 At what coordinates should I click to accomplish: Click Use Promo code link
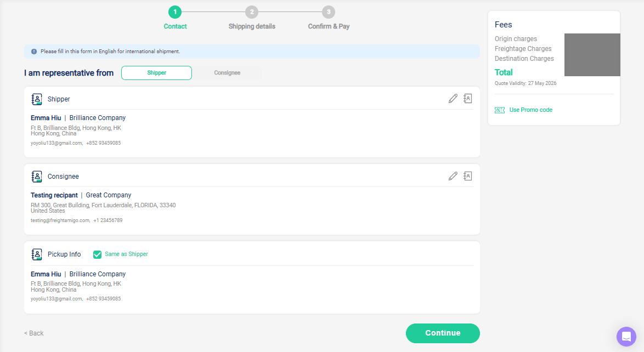tap(530, 110)
